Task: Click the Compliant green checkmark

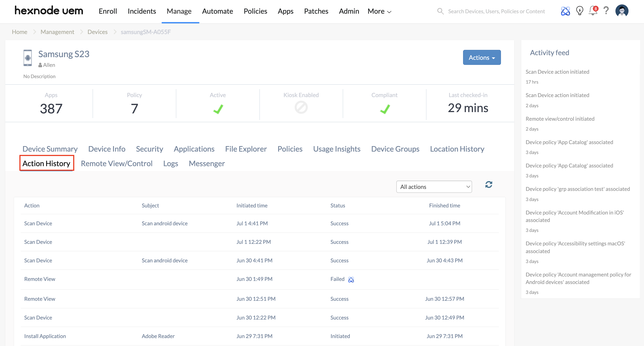Action: (x=385, y=109)
